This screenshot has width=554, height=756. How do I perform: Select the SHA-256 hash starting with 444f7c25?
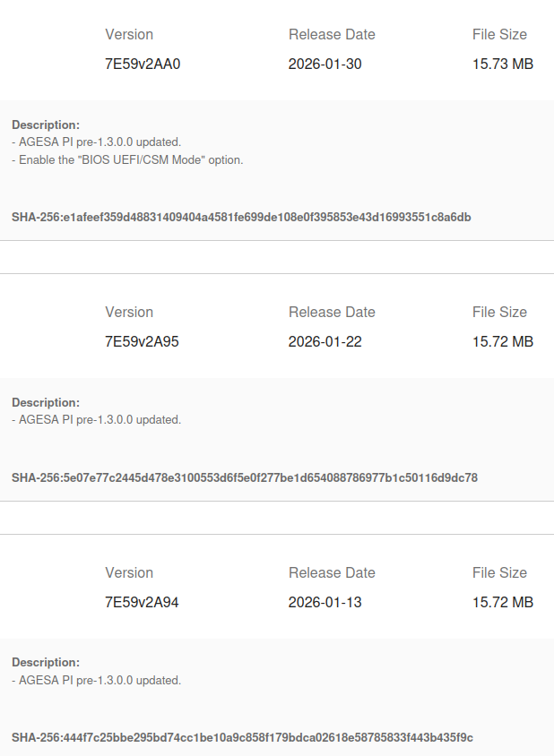click(x=242, y=737)
